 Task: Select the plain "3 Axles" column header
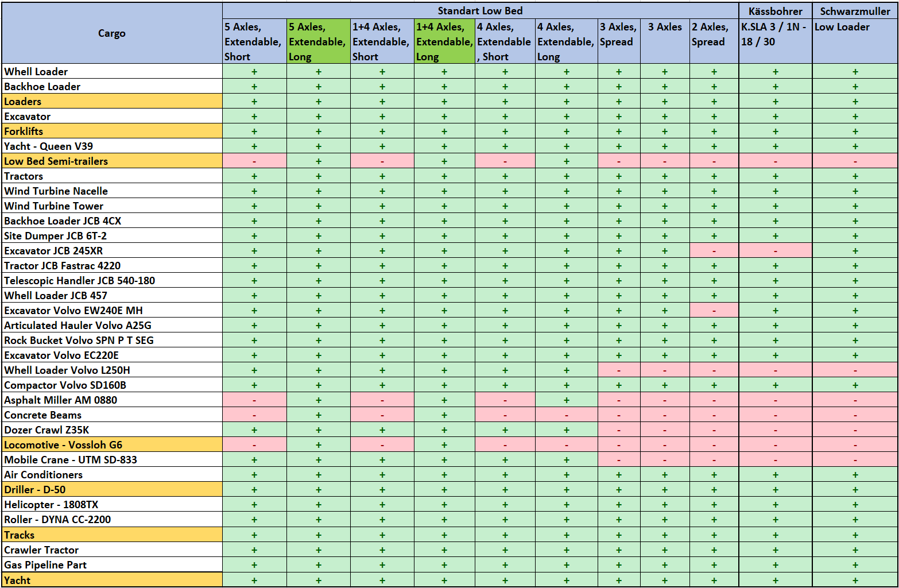[x=665, y=41]
